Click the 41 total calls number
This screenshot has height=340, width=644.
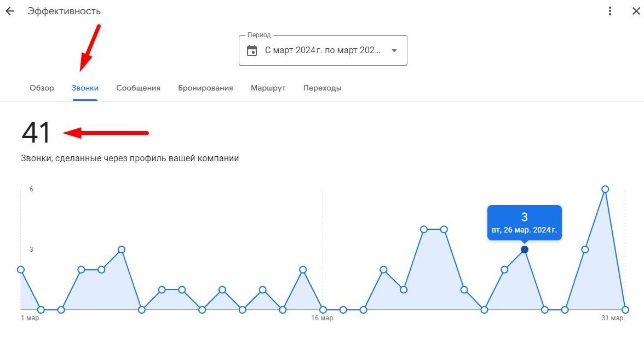click(x=36, y=133)
